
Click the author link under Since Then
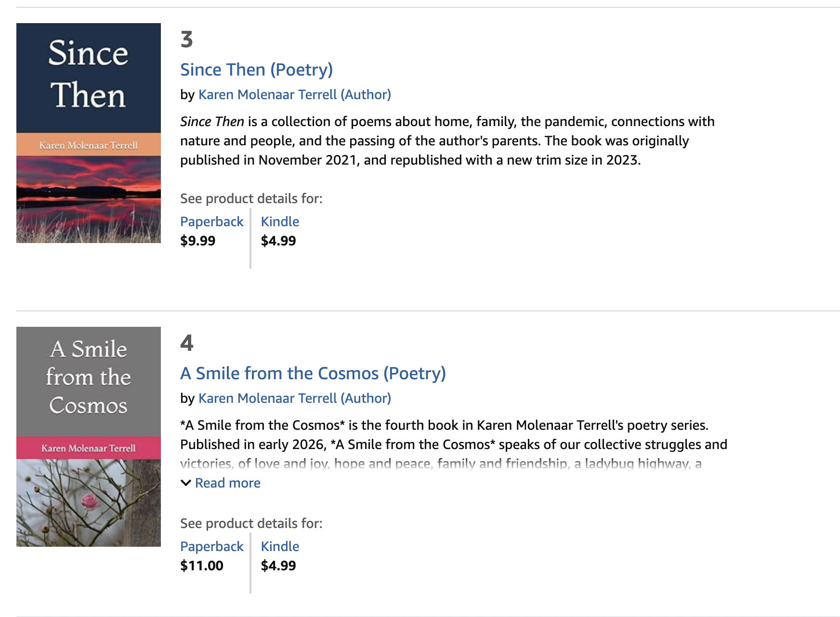click(x=294, y=95)
